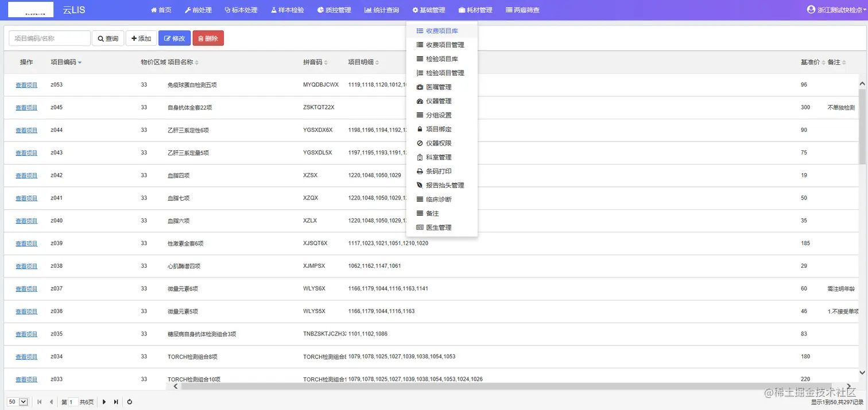Click the 添加 button
The height and width of the screenshot is (410, 868).
(141, 38)
